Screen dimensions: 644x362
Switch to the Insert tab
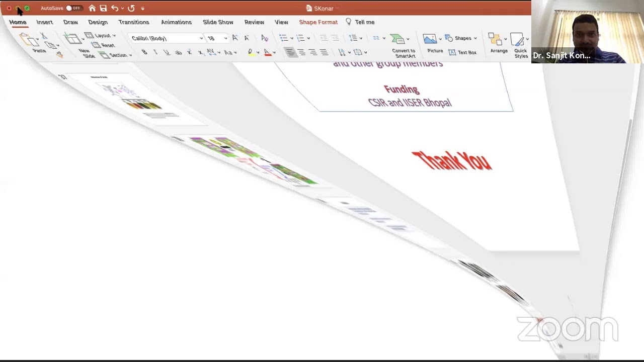click(x=44, y=22)
